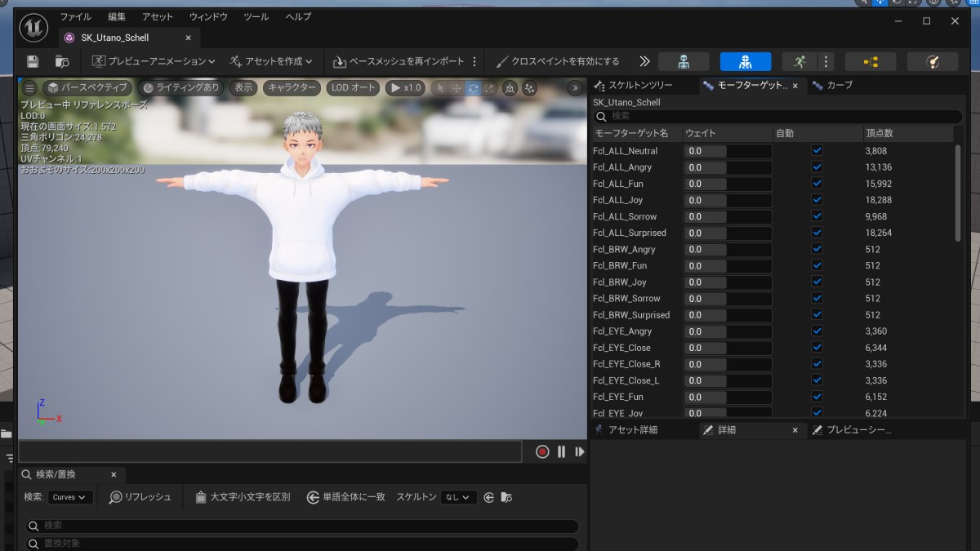
Task: Open the ライティングあり lighting dropdown
Action: [180, 87]
